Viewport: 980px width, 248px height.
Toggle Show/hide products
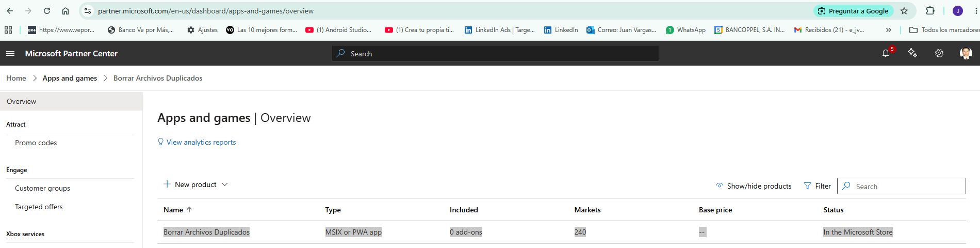tap(753, 186)
